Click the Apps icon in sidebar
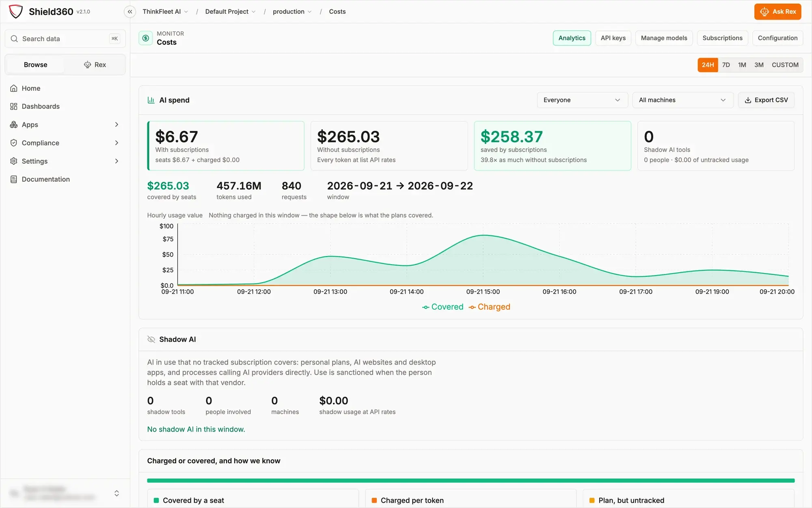 (x=14, y=125)
